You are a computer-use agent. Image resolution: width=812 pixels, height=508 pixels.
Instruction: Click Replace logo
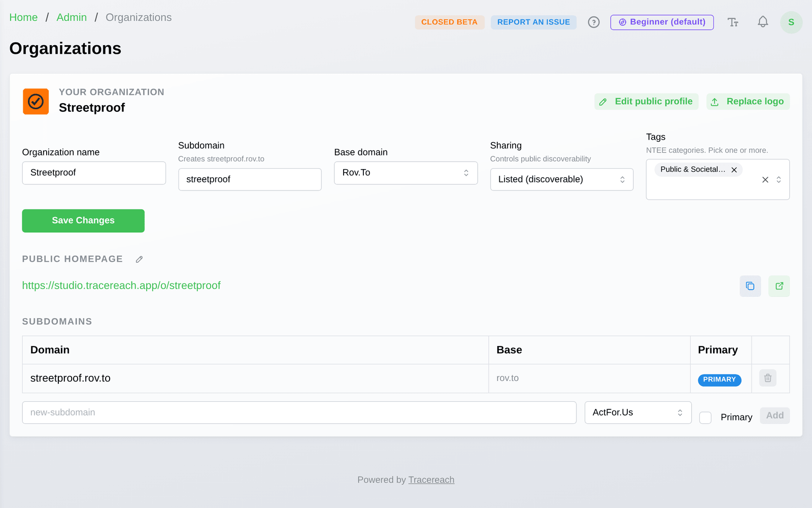click(748, 102)
